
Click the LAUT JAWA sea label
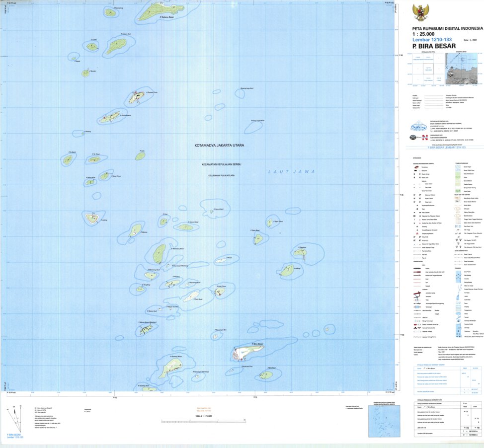tap(291, 170)
